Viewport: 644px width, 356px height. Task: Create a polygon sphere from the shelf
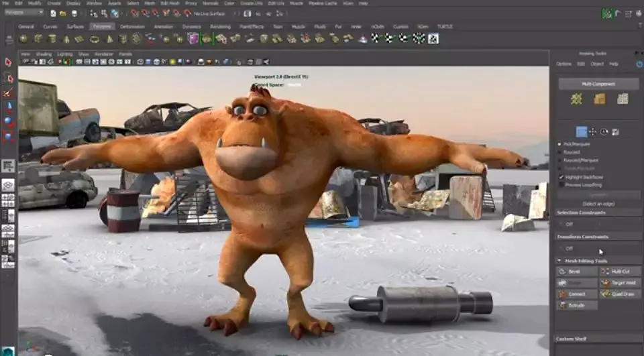[24, 39]
